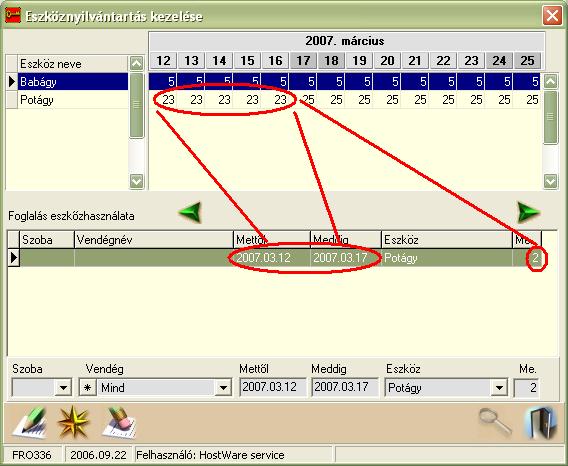Click Potágy count 23 under day 12
Viewport: 568px width, 466px height.
pos(163,100)
